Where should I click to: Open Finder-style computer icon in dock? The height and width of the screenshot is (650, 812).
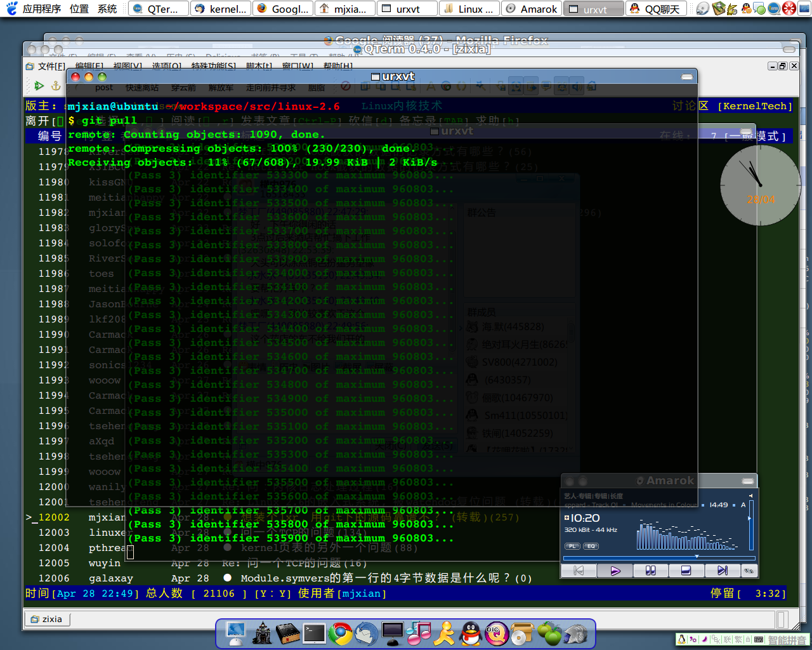click(235, 633)
